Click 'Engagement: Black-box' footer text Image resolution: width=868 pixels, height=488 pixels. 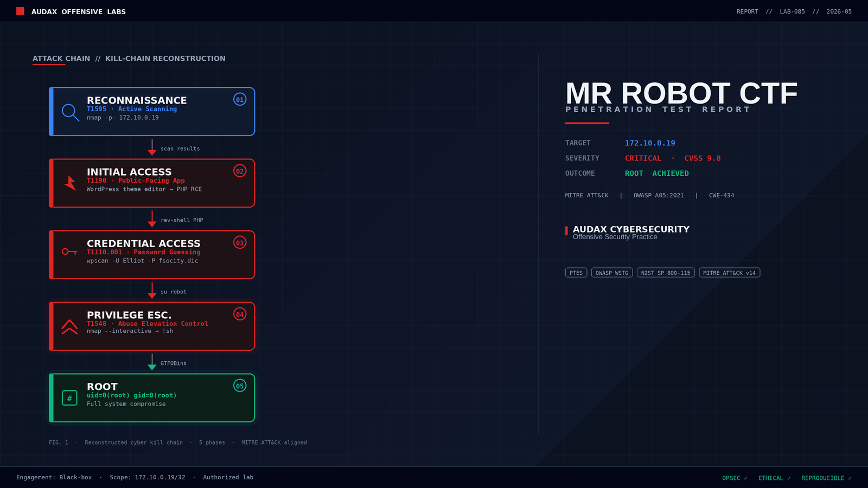point(54,477)
